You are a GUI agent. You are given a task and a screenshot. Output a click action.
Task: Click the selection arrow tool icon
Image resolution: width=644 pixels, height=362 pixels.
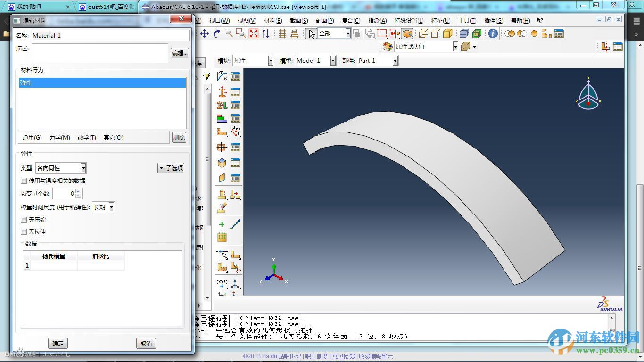click(311, 33)
